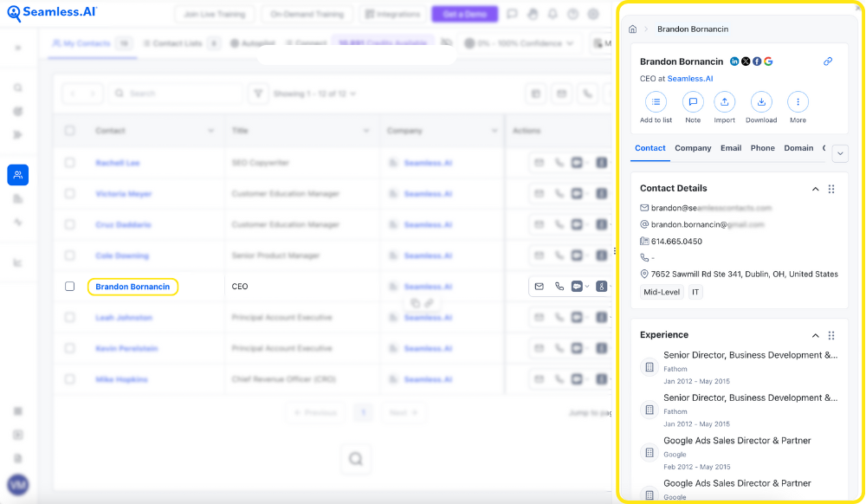The height and width of the screenshot is (504, 866).
Task: Click first Google Ads Sales Director & Partner entry
Action: 737,441
